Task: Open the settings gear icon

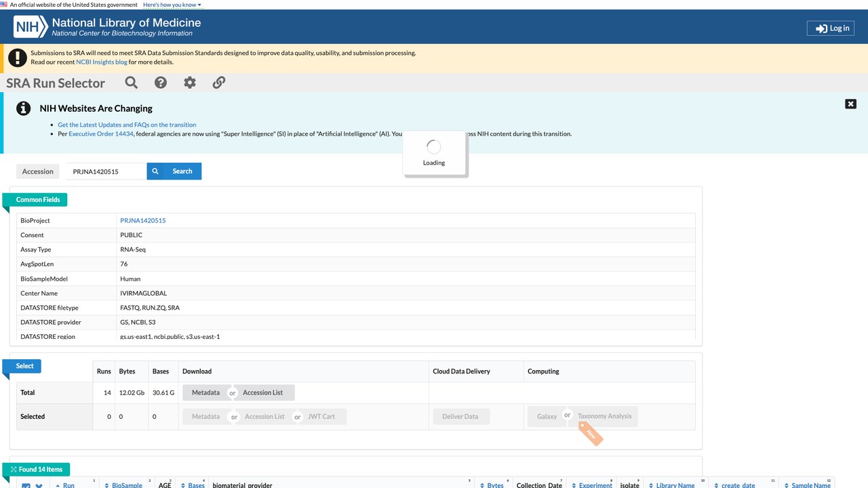Action: point(190,83)
